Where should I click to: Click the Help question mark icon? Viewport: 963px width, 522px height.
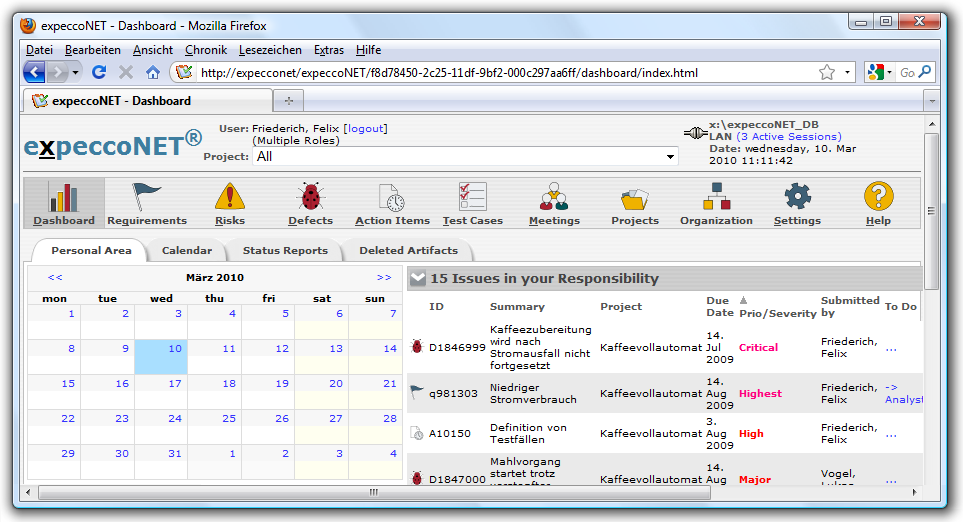point(878,197)
